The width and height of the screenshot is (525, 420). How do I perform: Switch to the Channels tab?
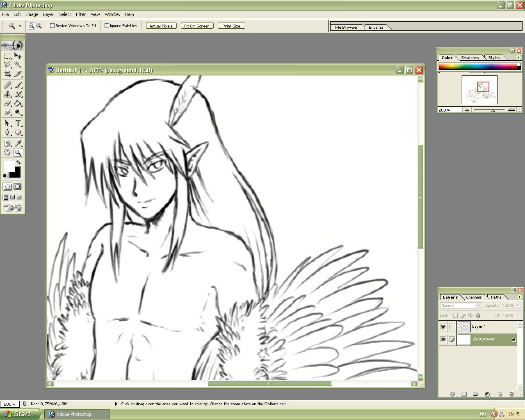(474, 297)
